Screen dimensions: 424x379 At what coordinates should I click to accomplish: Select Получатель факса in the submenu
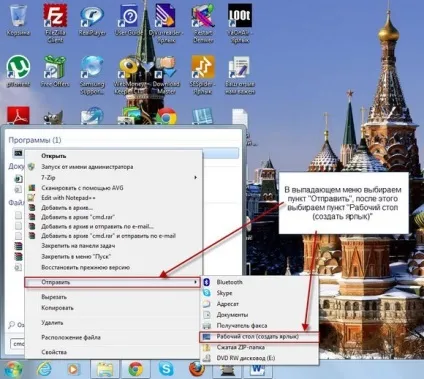click(x=259, y=325)
